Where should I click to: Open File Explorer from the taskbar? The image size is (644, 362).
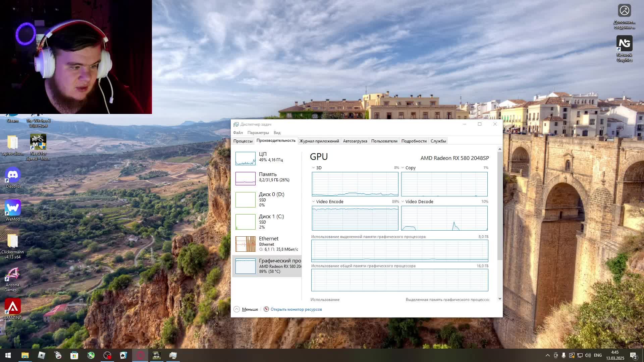[25, 355]
